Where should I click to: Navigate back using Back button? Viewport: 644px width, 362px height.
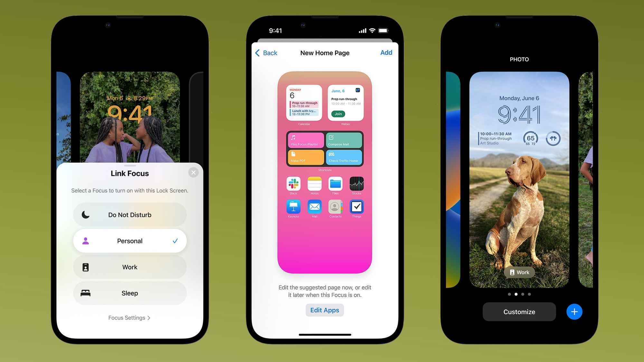click(x=265, y=53)
